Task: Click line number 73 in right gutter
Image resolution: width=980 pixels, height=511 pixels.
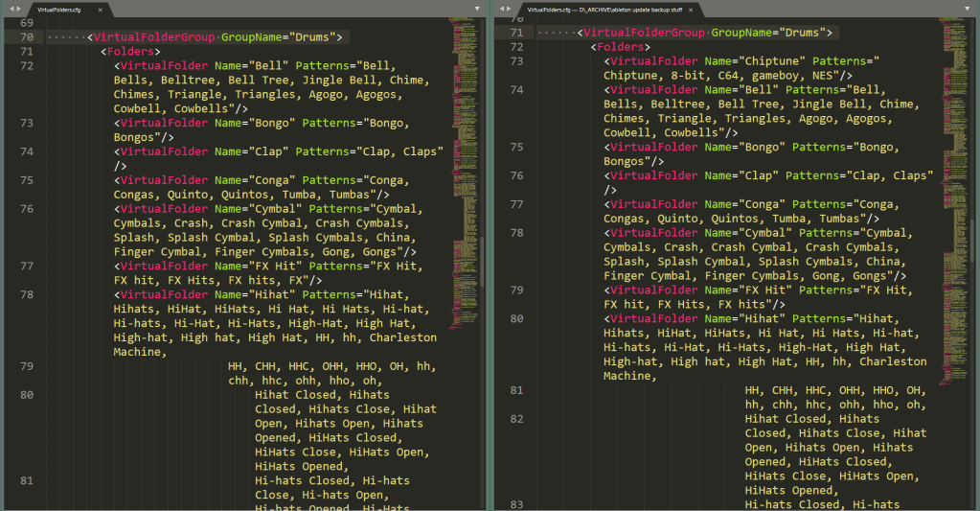Action: point(516,60)
